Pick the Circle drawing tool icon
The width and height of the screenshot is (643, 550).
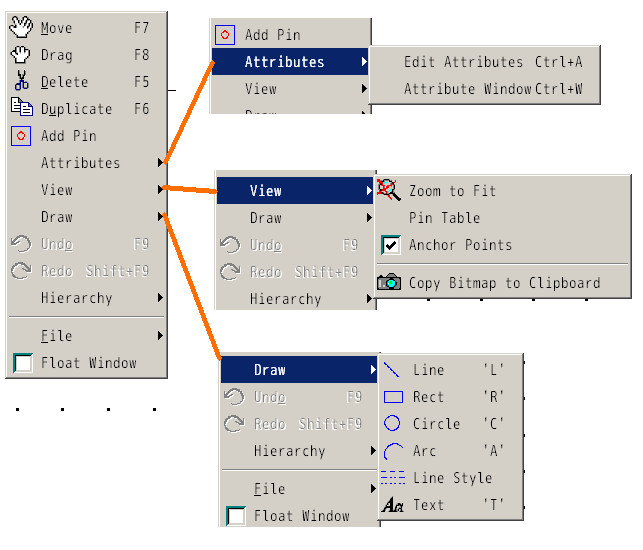pos(393,424)
